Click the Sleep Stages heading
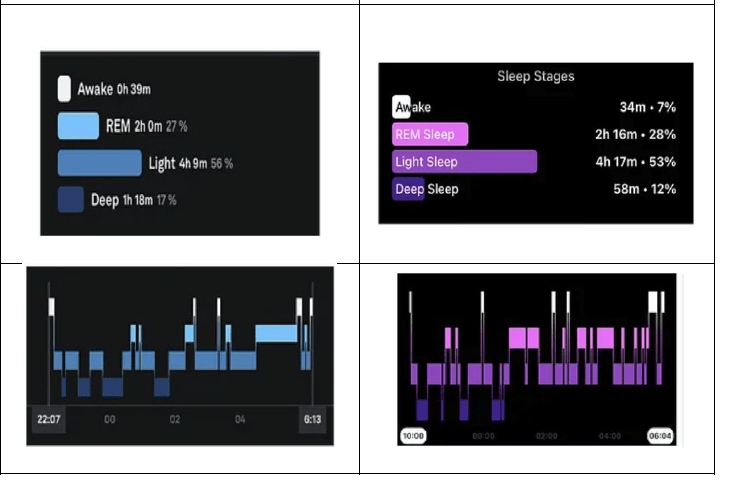The width and height of the screenshot is (731, 490). point(536,76)
